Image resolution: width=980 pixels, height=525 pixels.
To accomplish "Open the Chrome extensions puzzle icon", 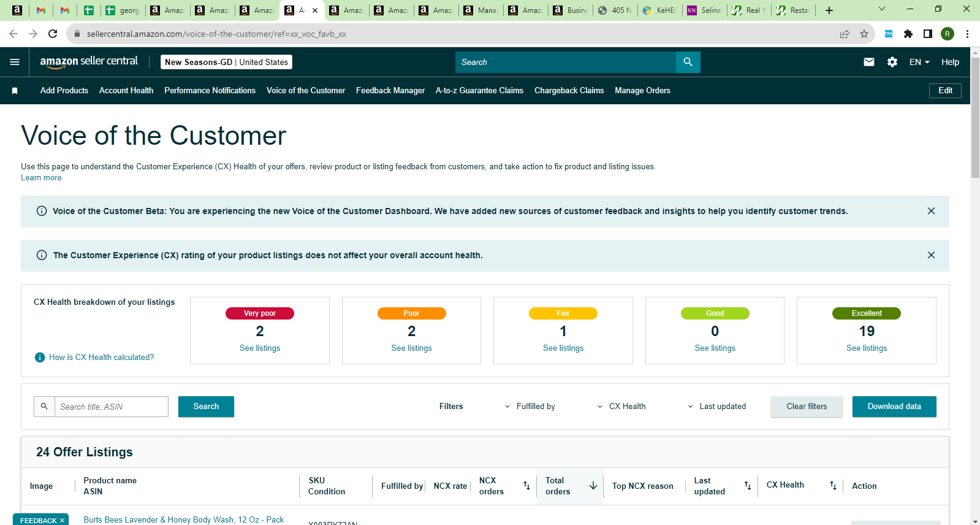I will tap(908, 34).
